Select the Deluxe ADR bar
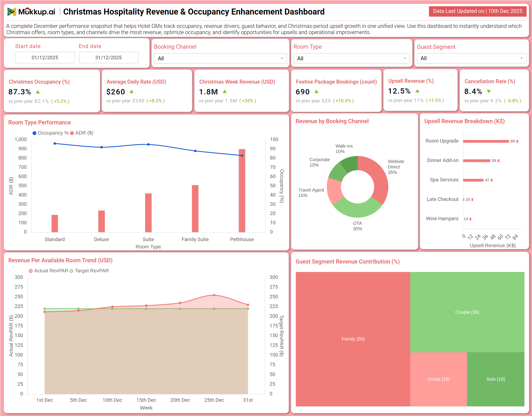Screen dimensions: 532x416 click(x=102, y=221)
